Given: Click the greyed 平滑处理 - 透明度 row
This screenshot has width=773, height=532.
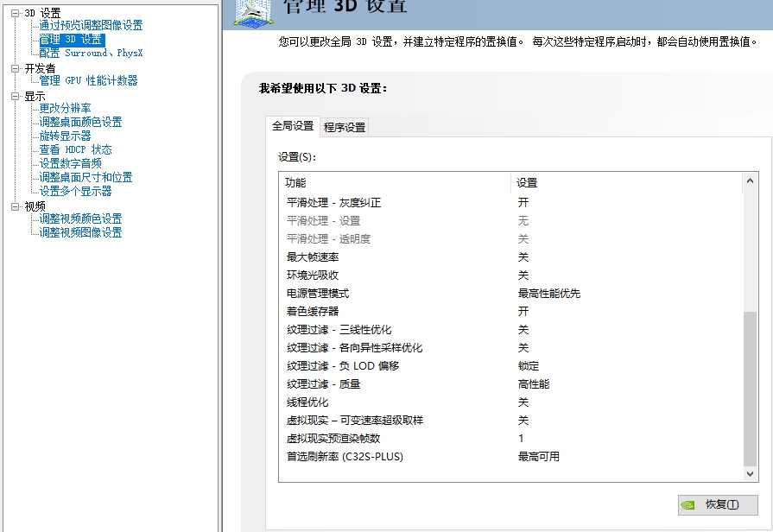Looking at the screenshot, I should pyautogui.click(x=510, y=239).
